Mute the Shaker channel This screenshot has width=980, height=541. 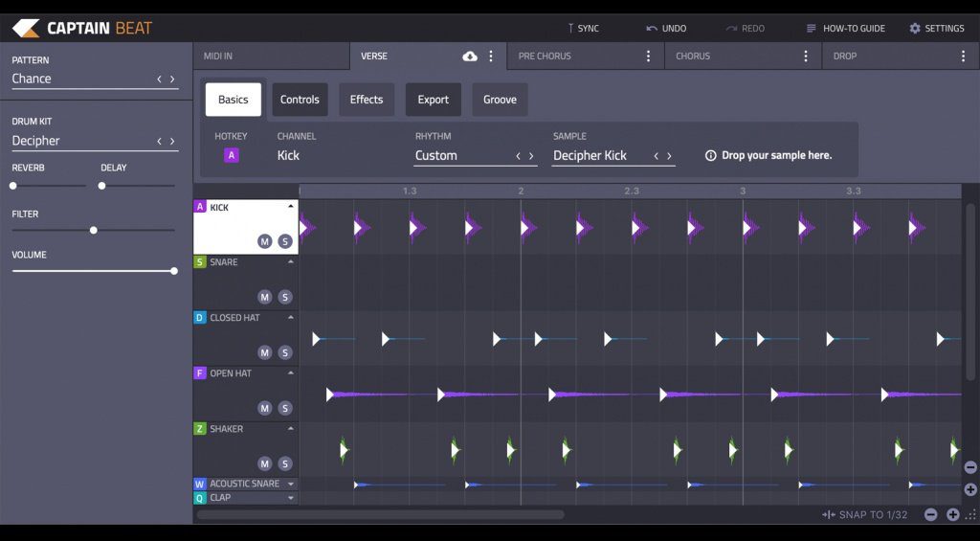point(264,463)
